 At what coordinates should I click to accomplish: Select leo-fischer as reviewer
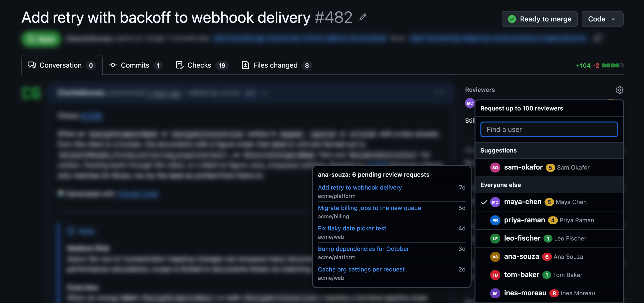click(x=549, y=239)
